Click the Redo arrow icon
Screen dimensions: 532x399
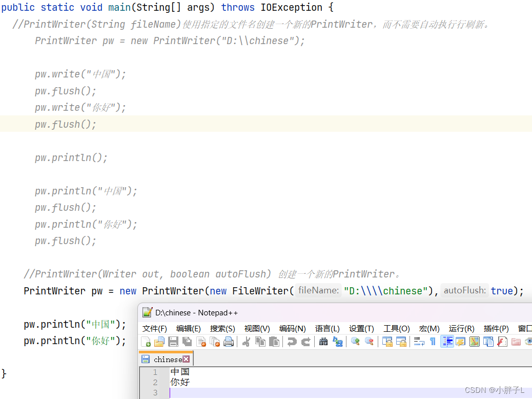click(306, 342)
